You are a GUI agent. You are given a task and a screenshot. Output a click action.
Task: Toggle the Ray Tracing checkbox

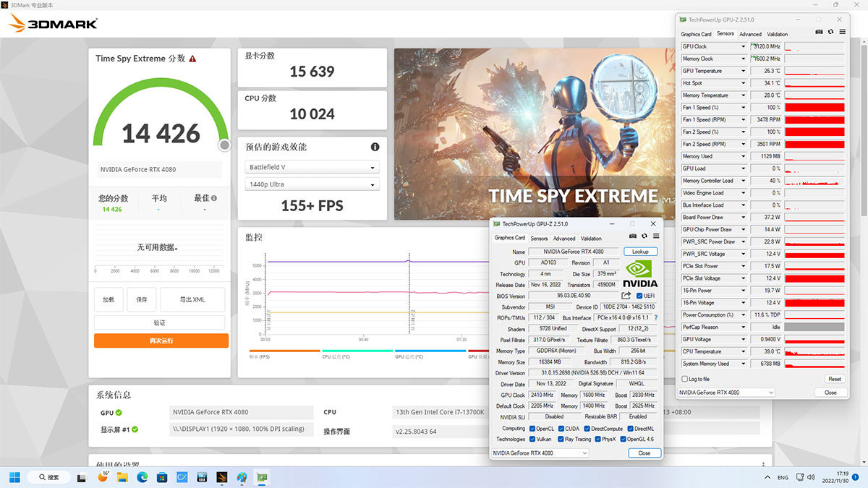point(560,439)
